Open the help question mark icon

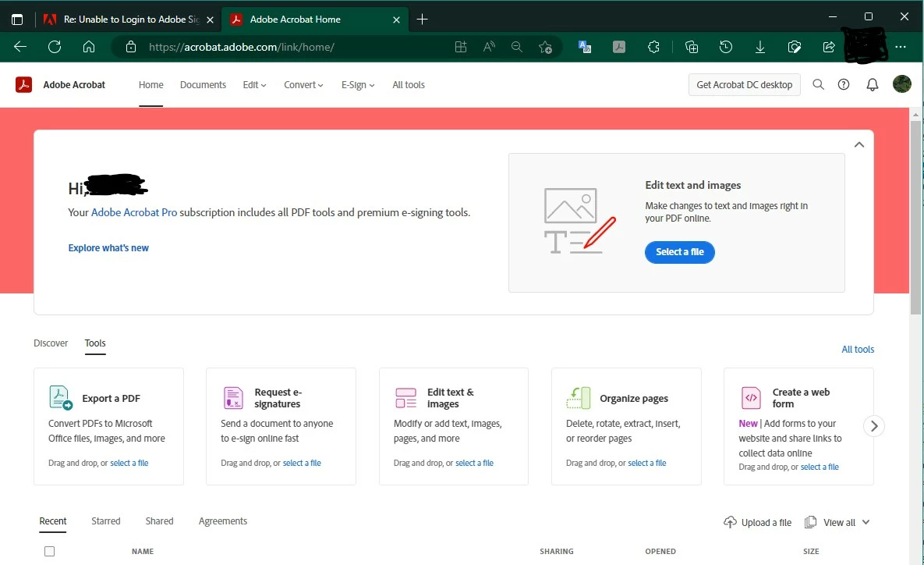843,85
